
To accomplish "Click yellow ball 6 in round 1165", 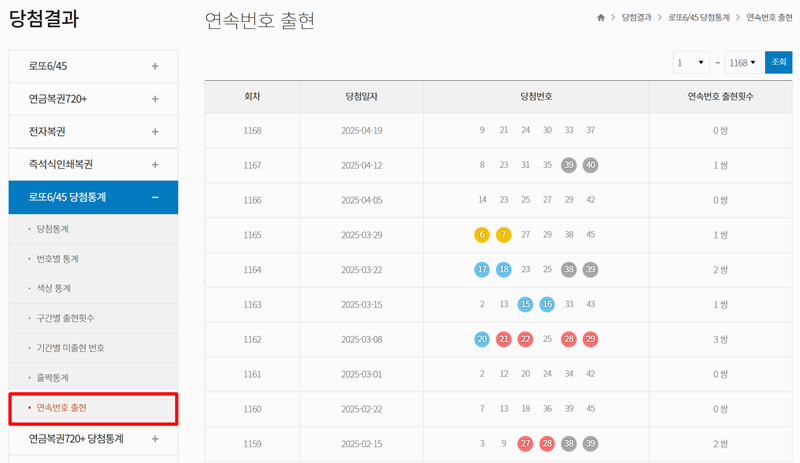I will pyautogui.click(x=482, y=235).
